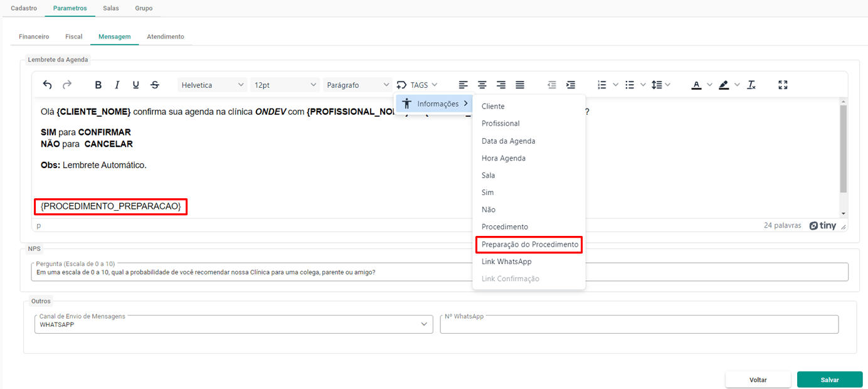This screenshot has width=868, height=389.
Task: Open the 12pt font size dropdown
Action: pyautogui.click(x=285, y=85)
